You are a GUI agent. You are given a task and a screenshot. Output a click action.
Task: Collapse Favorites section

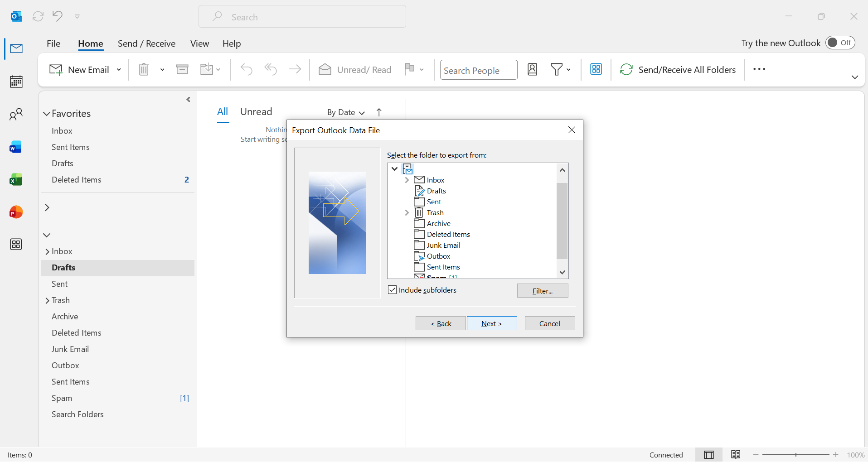[46, 114]
